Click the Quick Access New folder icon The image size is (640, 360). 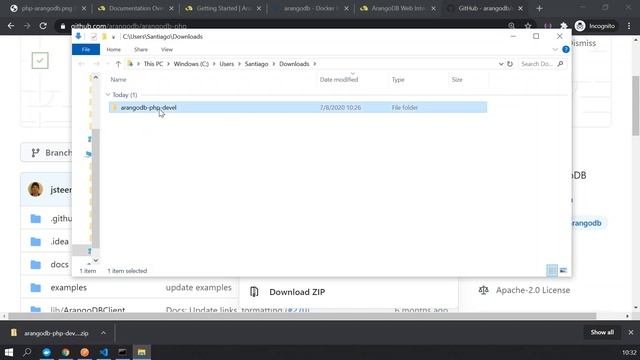pos(104,37)
